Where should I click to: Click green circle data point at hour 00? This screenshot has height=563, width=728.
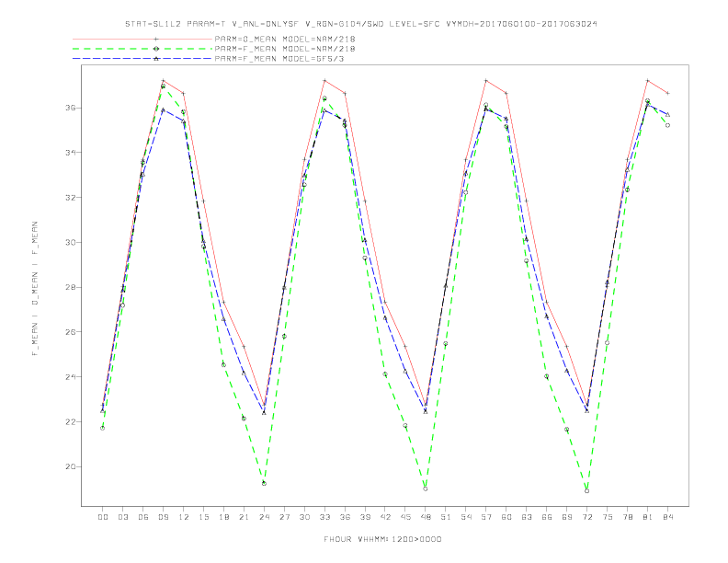(102, 428)
